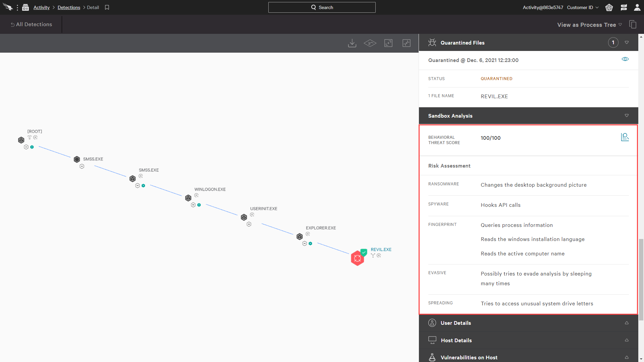Click the green plus icon under WINLOGON.EXE
Viewport: 644px width, 362px height.
199,205
